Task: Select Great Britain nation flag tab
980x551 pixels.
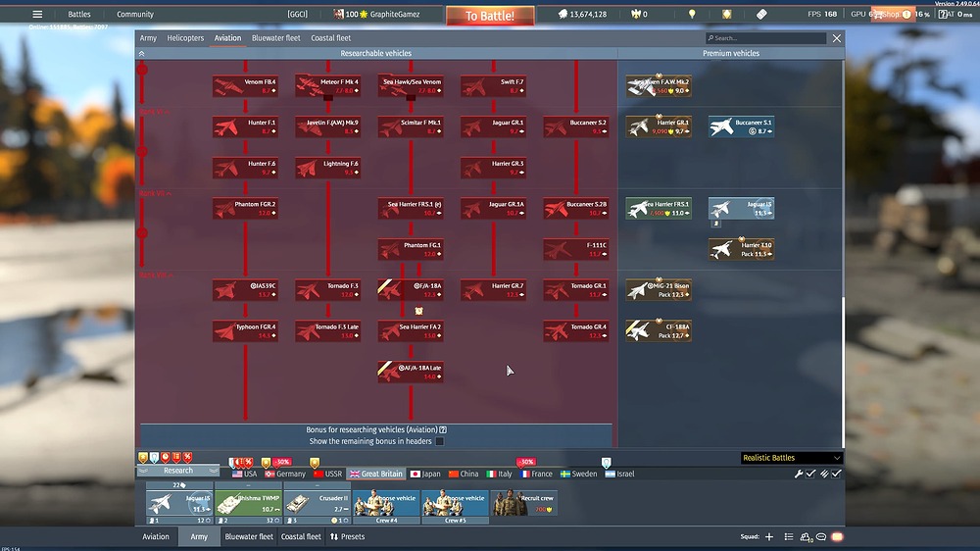Action: [376, 474]
